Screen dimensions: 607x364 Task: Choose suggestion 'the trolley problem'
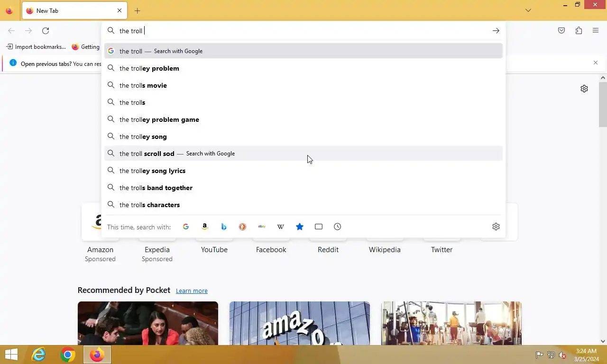tap(303, 68)
